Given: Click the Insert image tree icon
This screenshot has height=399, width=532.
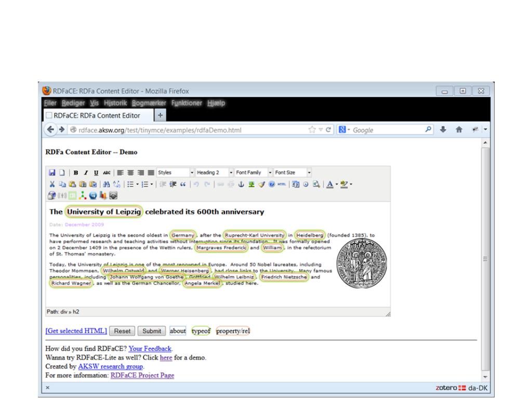Looking at the screenshot, I should (x=251, y=184).
